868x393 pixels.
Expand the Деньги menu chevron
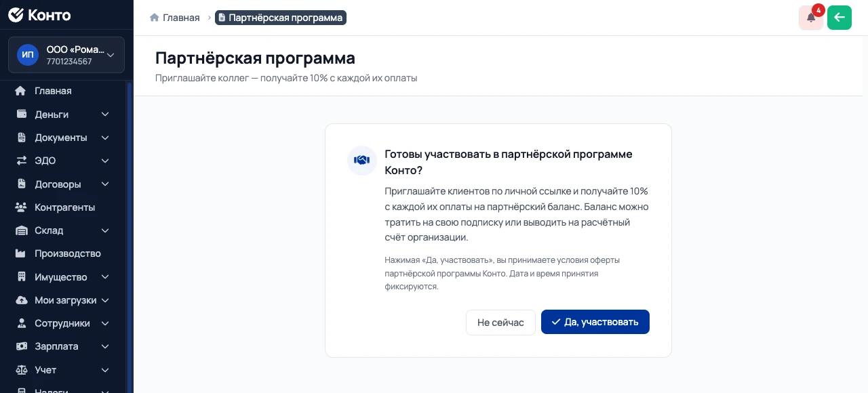105,115
